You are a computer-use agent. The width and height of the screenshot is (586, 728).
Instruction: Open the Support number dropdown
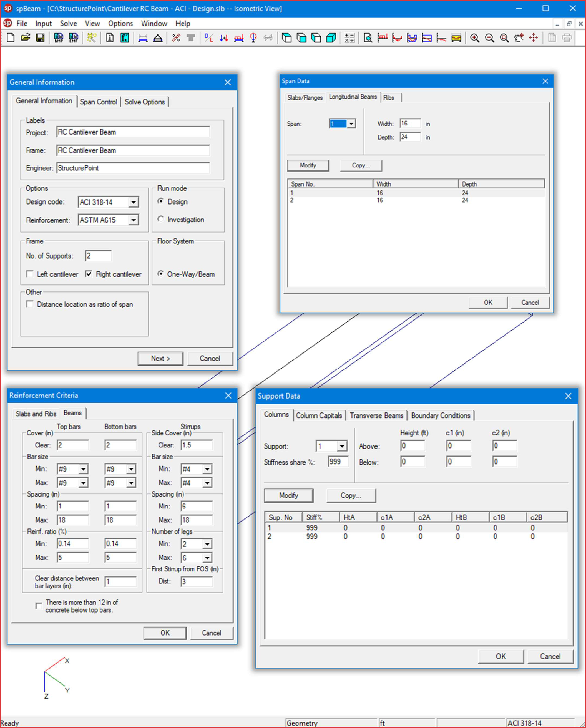click(x=342, y=446)
